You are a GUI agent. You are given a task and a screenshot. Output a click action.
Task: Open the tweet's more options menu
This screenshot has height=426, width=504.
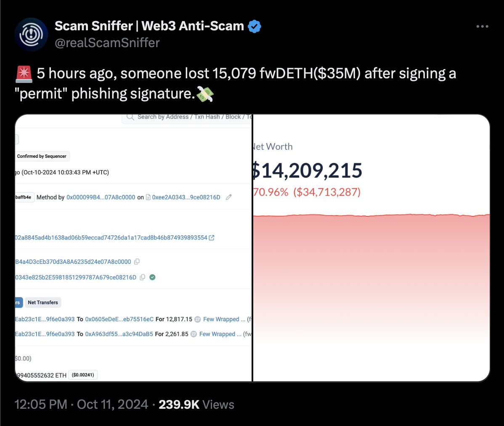pos(482,27)
